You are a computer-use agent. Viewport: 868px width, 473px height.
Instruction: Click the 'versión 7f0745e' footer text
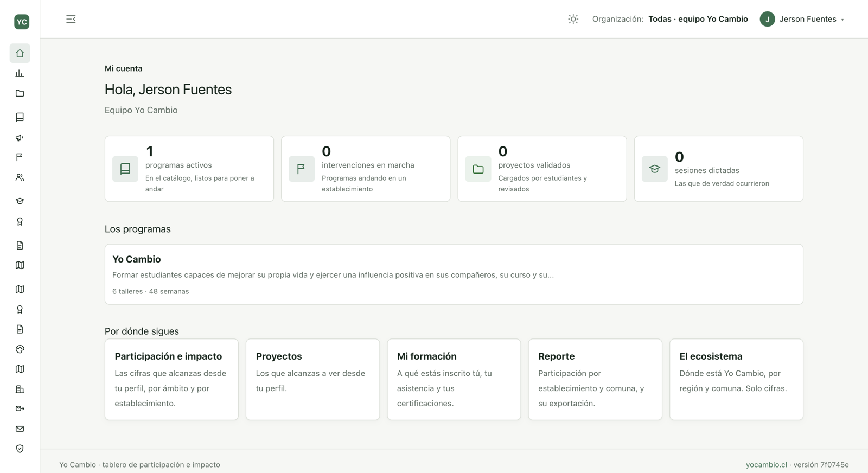tap(821, 464)
